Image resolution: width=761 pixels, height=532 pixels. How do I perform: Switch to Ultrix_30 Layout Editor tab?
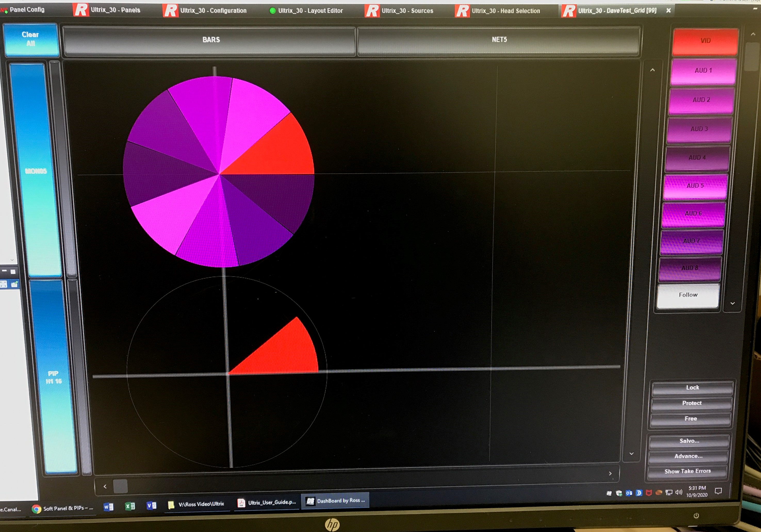pyautogui.click(x=310, y=11)
